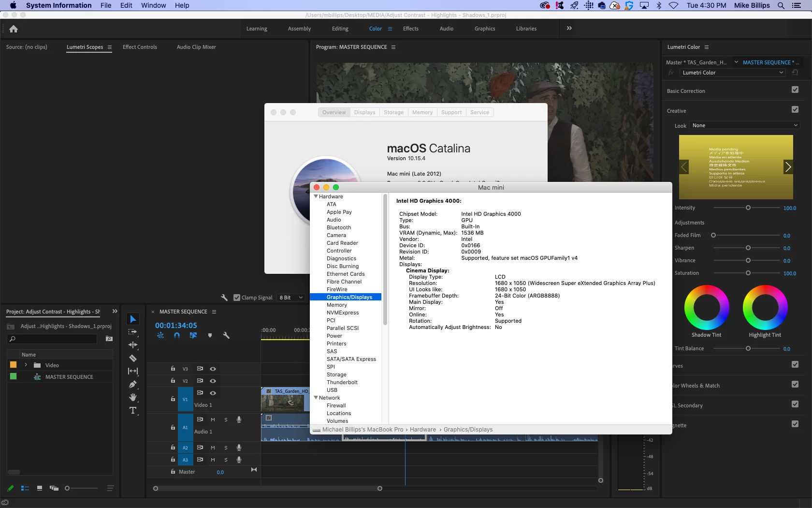Open the File menu
The height and width of the screenshot is (508, 812).
pyautogui.click(x=106, y=5)
